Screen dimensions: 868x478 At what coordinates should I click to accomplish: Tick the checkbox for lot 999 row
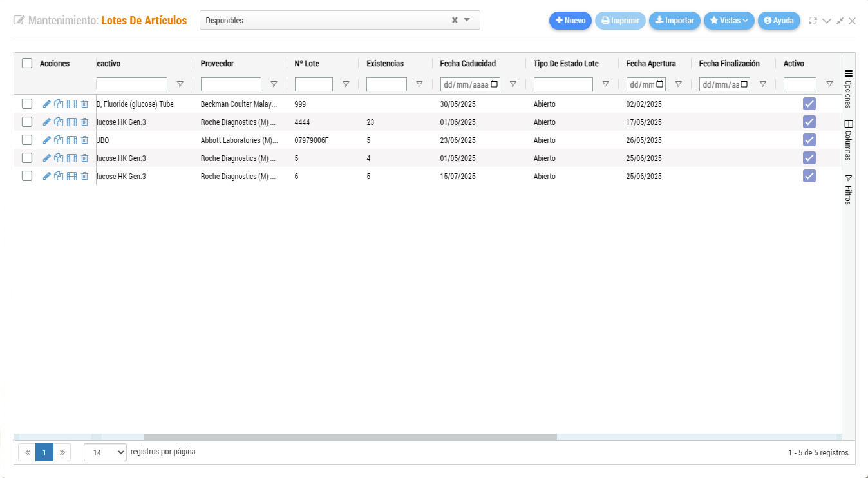(x=27, y=104)
